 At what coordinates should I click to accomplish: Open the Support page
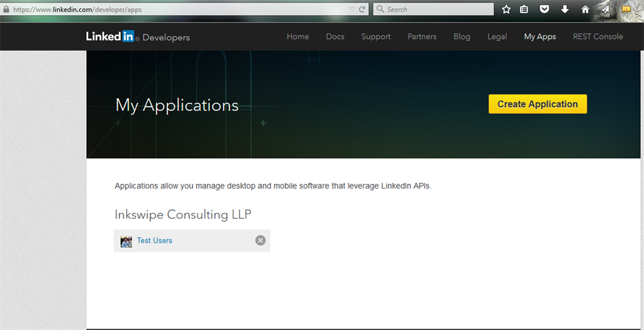(376, 36)
